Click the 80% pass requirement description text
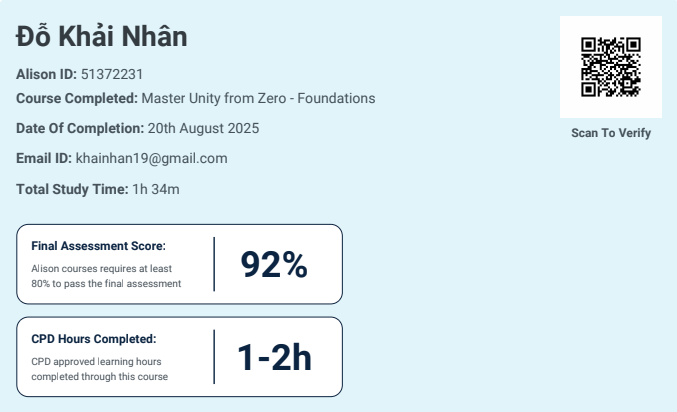This screenshot has height=412, width=677. pos(106,275)
